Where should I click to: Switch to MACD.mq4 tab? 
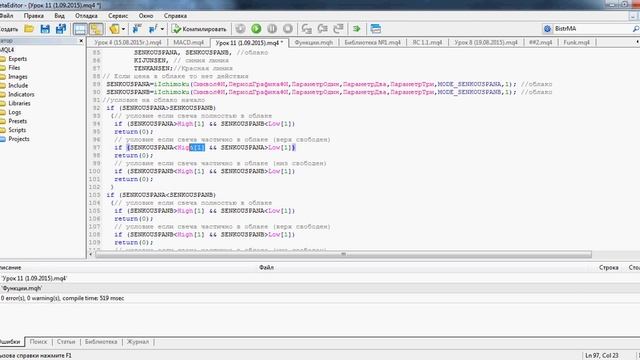coord(189,42)
